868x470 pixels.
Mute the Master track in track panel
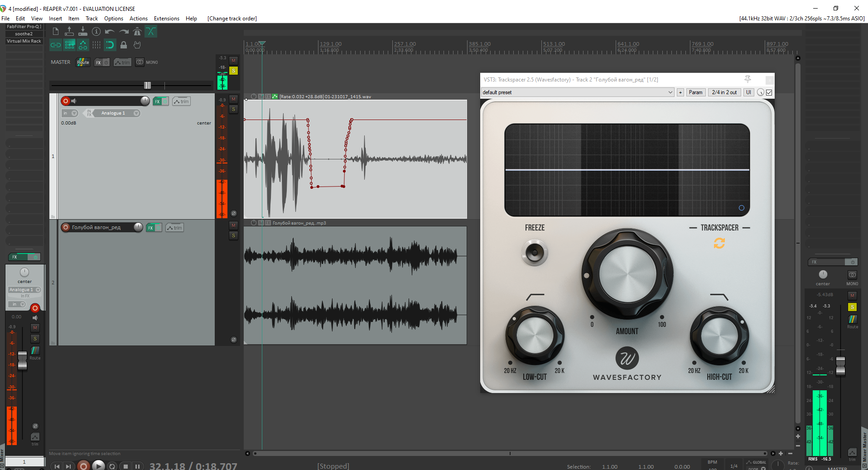233,61
